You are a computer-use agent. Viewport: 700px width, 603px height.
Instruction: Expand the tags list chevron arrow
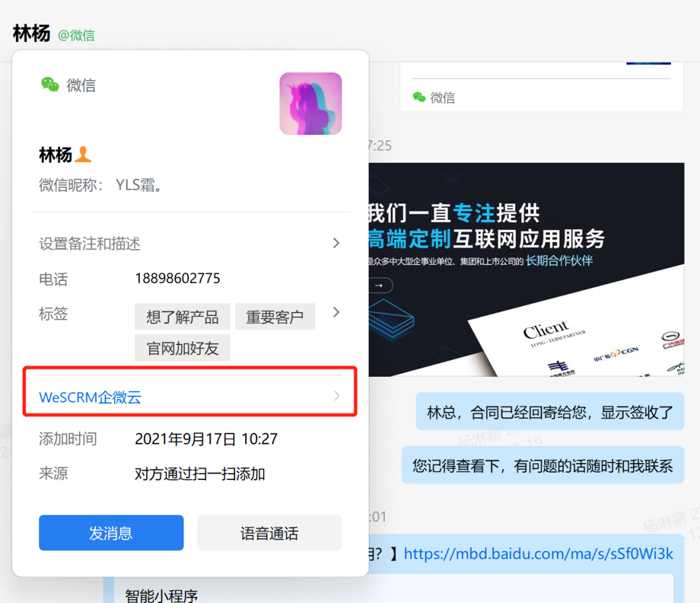(336, 312)
